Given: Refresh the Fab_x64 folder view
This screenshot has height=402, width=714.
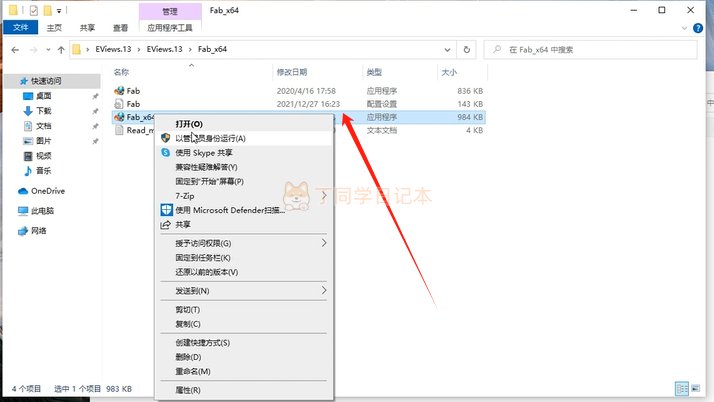Looking at the screenshot, I should [x=467, y=50].
